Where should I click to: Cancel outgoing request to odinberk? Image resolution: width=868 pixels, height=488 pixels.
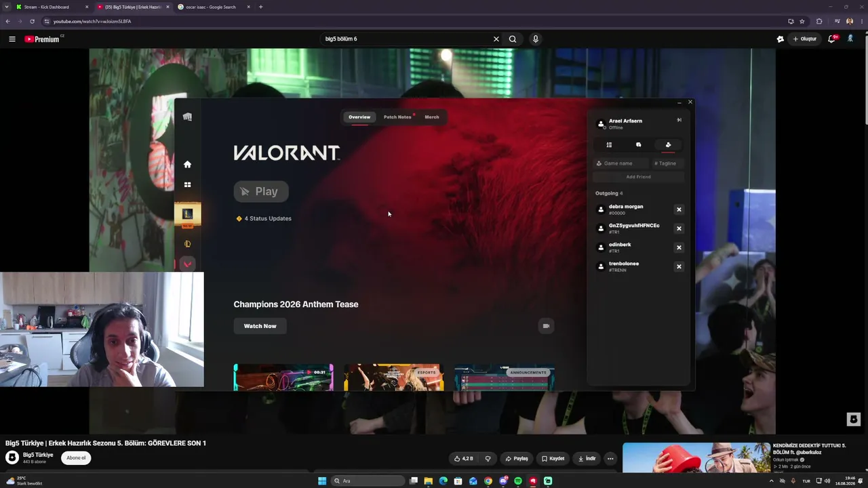coord(679,247)
